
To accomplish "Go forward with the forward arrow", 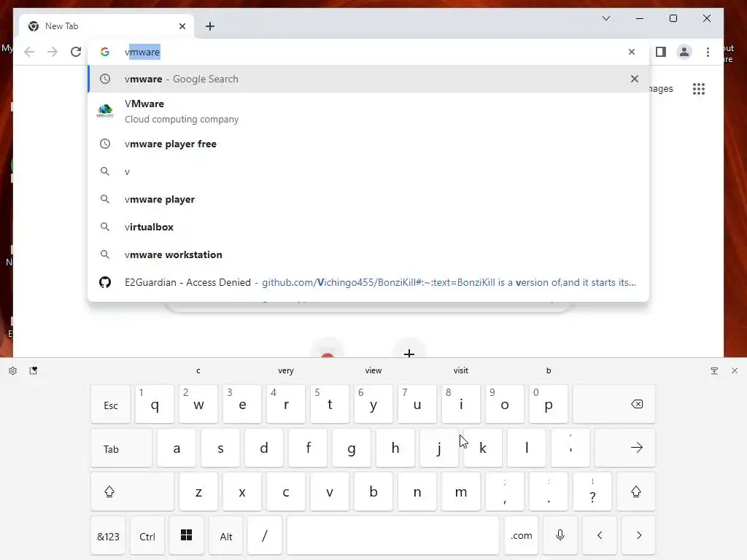I will coord(53,52).
